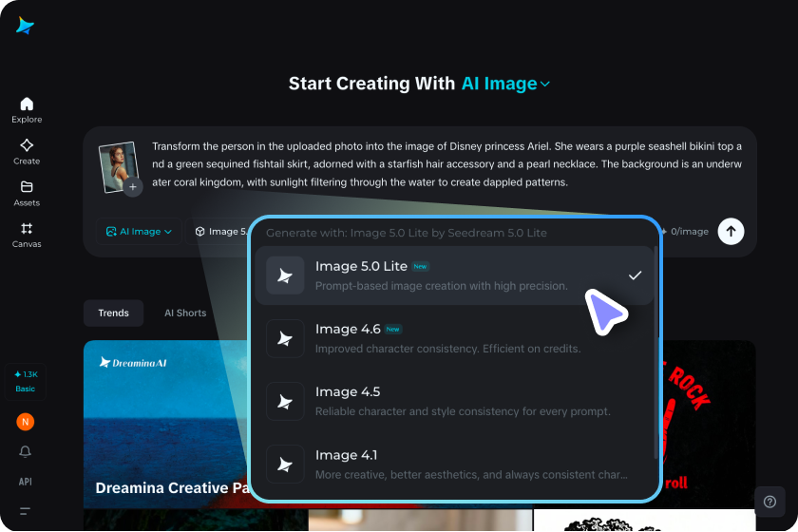Viewport: 798px width, 532px height.
Task: Click the Dreamina logo icon at top left
Action: pyautogui.click(x=25, y=26)
